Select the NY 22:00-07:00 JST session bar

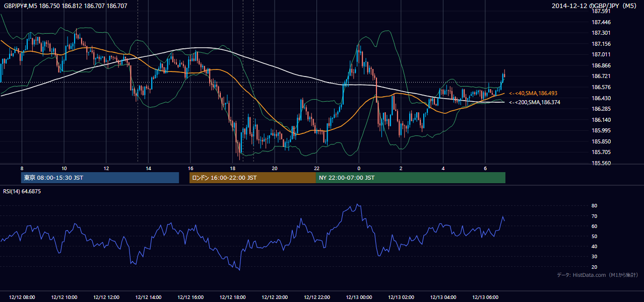[x=411, y=178]
